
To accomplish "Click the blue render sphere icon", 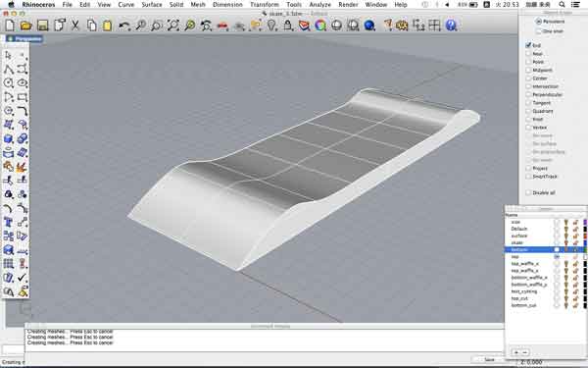I will (x=369, y=26).
